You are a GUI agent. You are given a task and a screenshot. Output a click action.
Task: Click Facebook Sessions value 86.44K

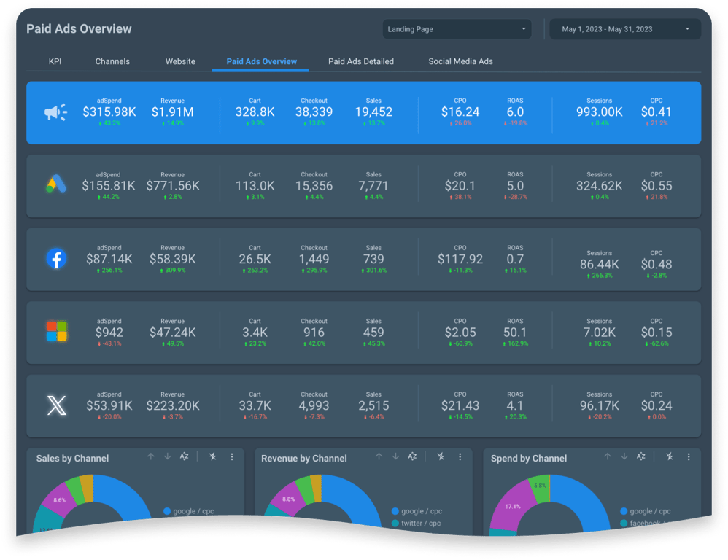tap(599, 264)
